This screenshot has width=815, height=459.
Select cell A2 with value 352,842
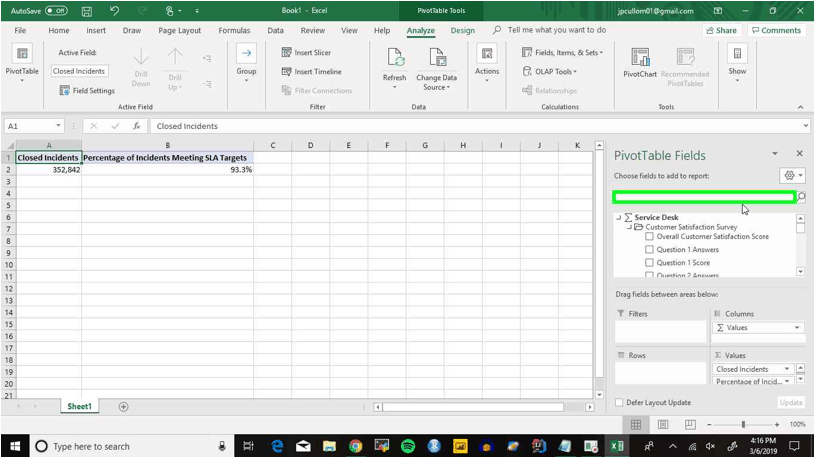pos(49,169)
